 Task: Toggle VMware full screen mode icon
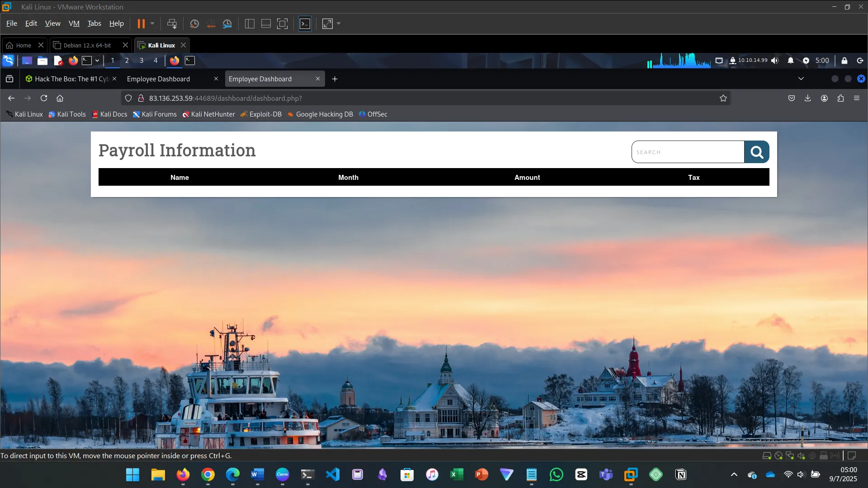(282, 24)
